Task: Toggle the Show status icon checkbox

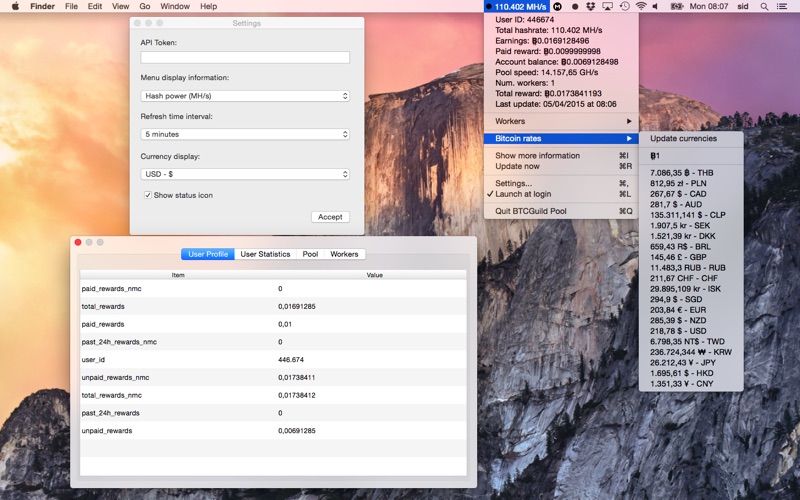Action: 147,195
